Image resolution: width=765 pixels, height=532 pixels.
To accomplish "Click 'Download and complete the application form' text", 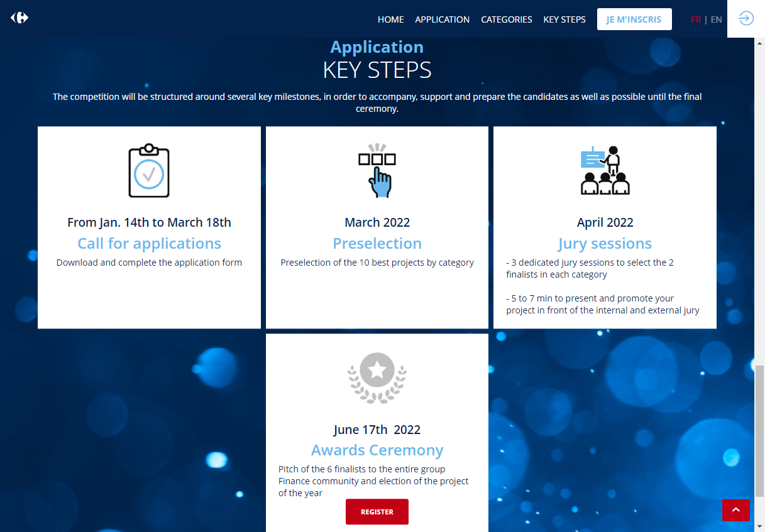I will pyautogui.click(x=149, y=263).
